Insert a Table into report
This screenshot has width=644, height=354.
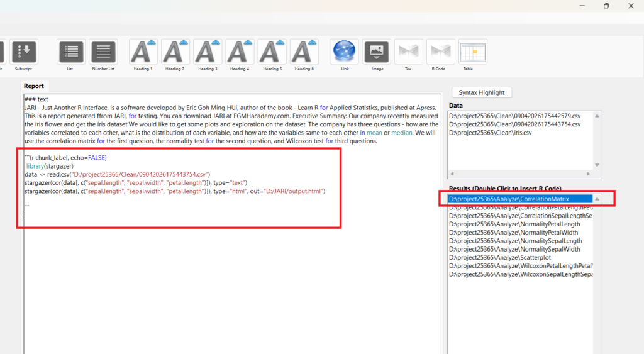click(472, 52)
